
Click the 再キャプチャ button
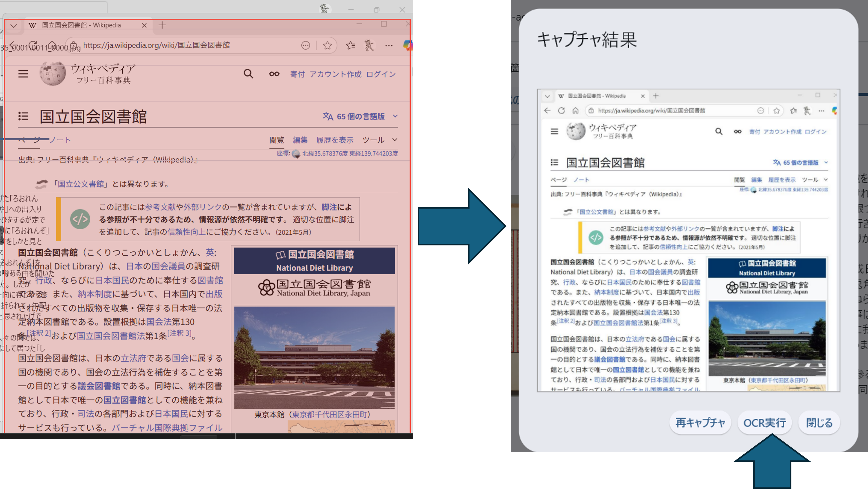pyautogui.click(x=700, y=423)
